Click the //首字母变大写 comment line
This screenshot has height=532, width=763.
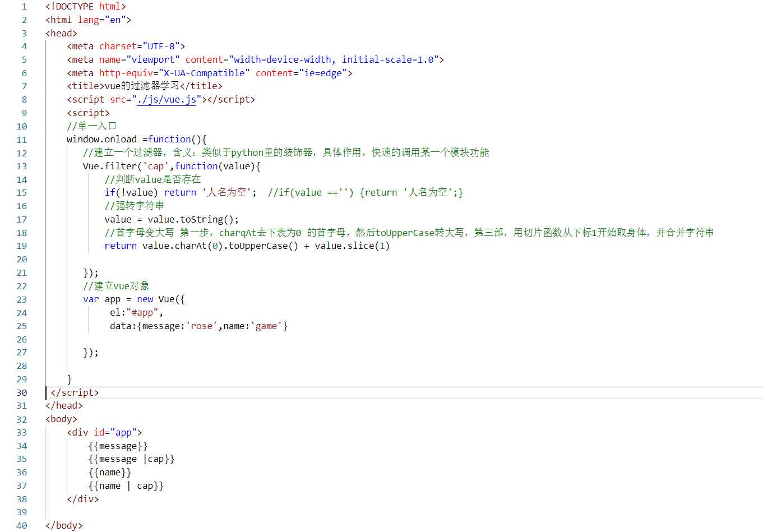(409, 233)
